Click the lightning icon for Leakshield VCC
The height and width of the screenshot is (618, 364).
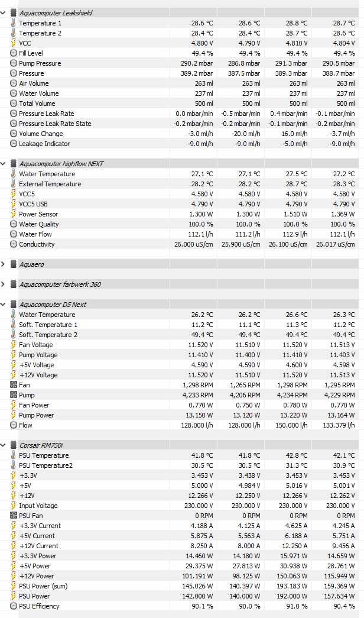click(x=14, y=43)
